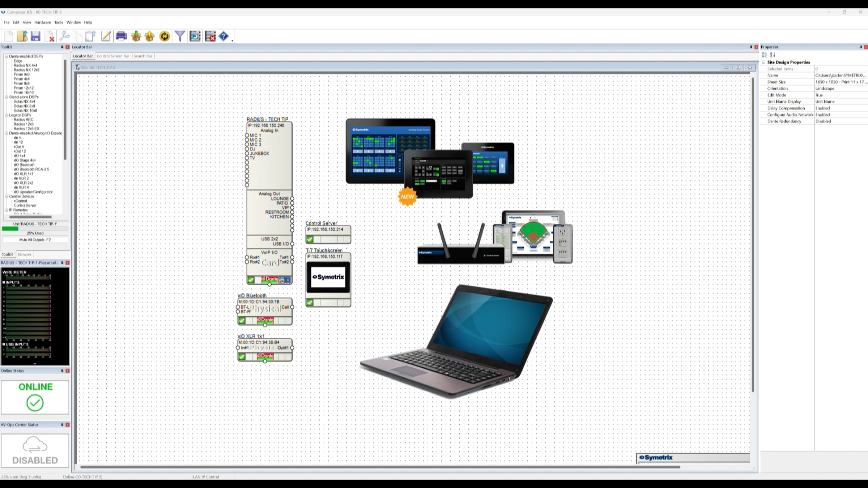Click green checkmark on T-7 Touchscreen unit
This screenshot has height=488, width=868.
pyautogui.click(x=310, y=303)
